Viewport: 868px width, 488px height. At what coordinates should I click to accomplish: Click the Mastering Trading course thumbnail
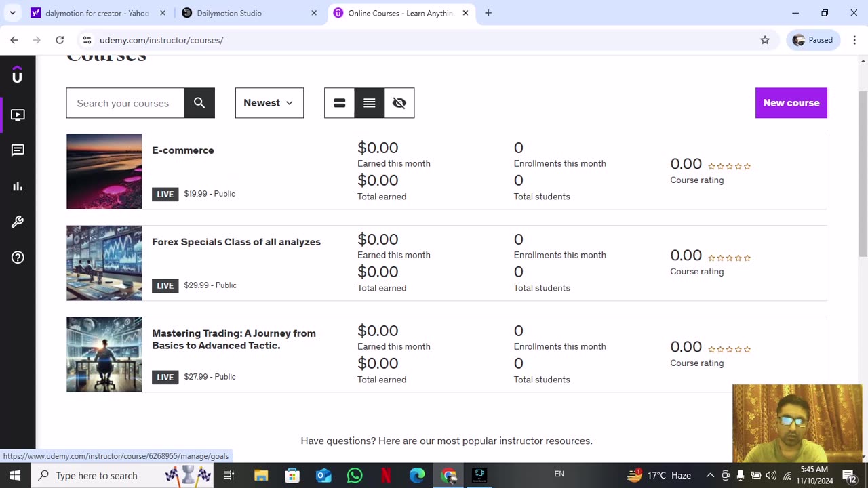[104, 354]
